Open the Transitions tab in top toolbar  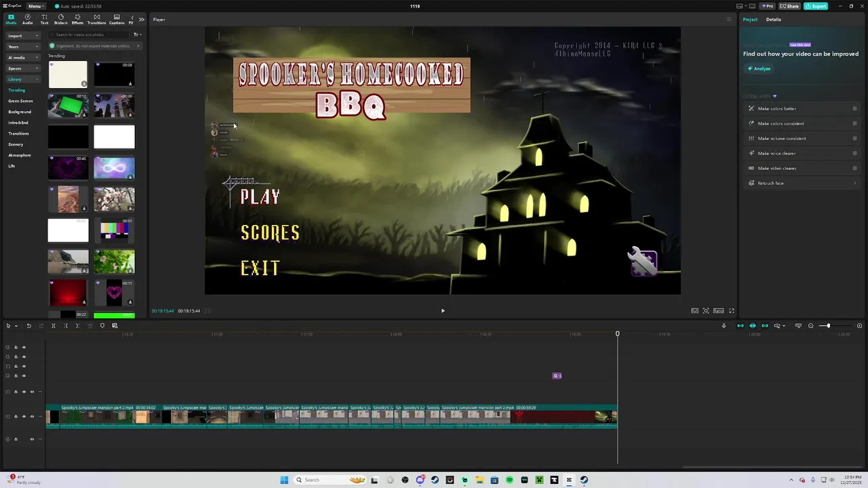coord(96,19)
